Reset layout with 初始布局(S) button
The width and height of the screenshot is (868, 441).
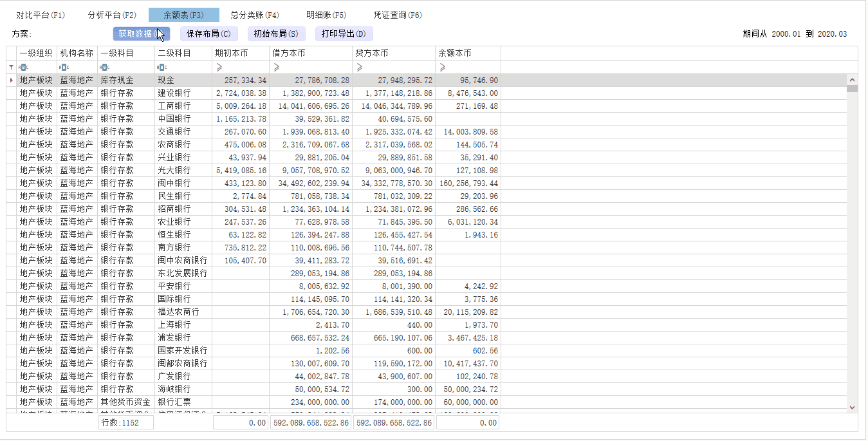(275, 34)
